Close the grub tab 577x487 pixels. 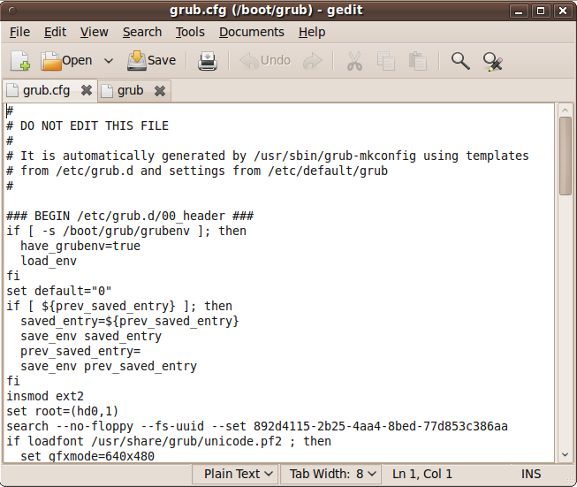pyautogui.click(x=160, y=91)
